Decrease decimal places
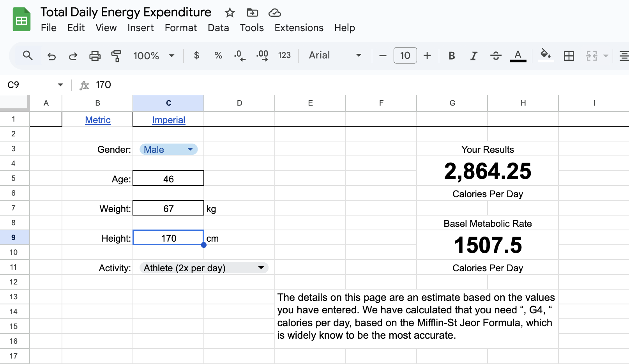Image resolution: width=629 pixels, height=364 pixels. tap(240, 56)
